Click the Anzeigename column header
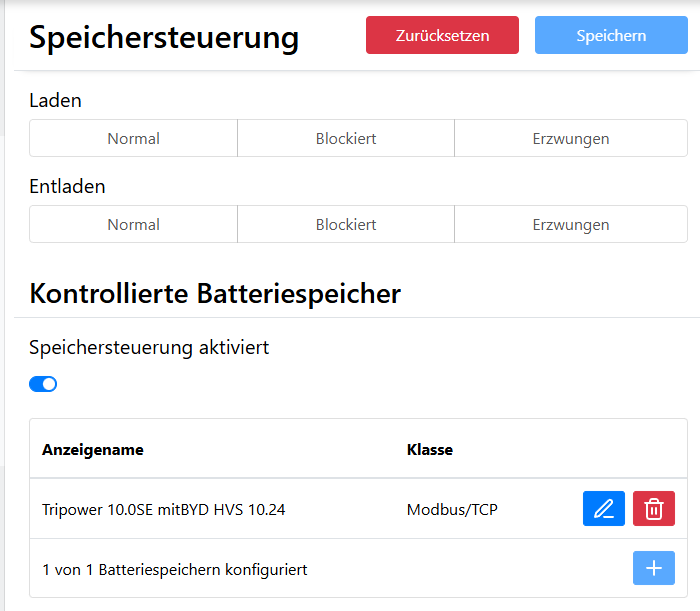This screenshot has width=700, height=611. point(93,450)
